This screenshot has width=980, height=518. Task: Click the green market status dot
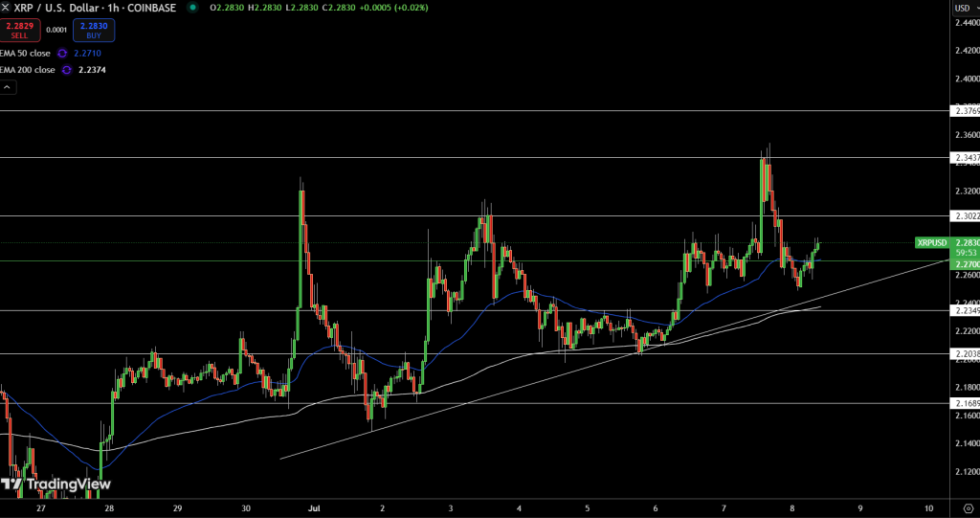(x=193, y=8)
